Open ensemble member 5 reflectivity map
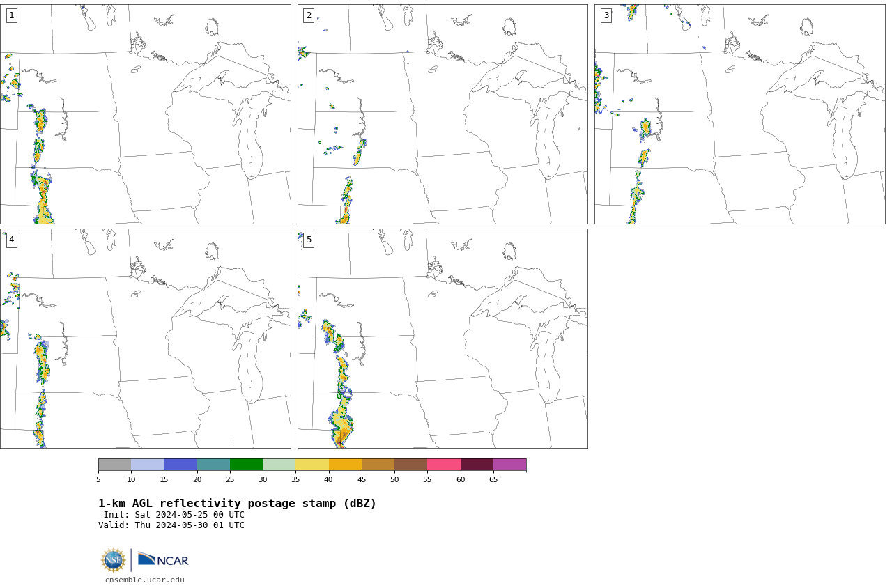The height and width of the screenshot is (588, 892). 443,339
